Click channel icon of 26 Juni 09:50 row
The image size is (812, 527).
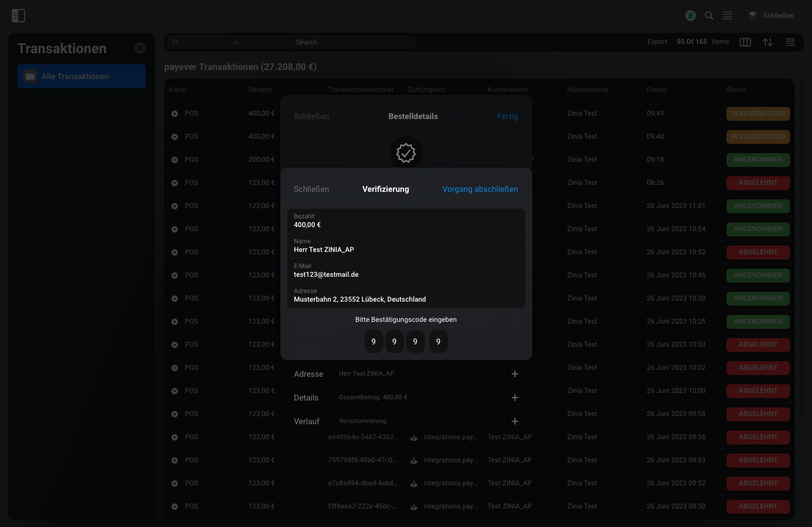click(175, 507)
